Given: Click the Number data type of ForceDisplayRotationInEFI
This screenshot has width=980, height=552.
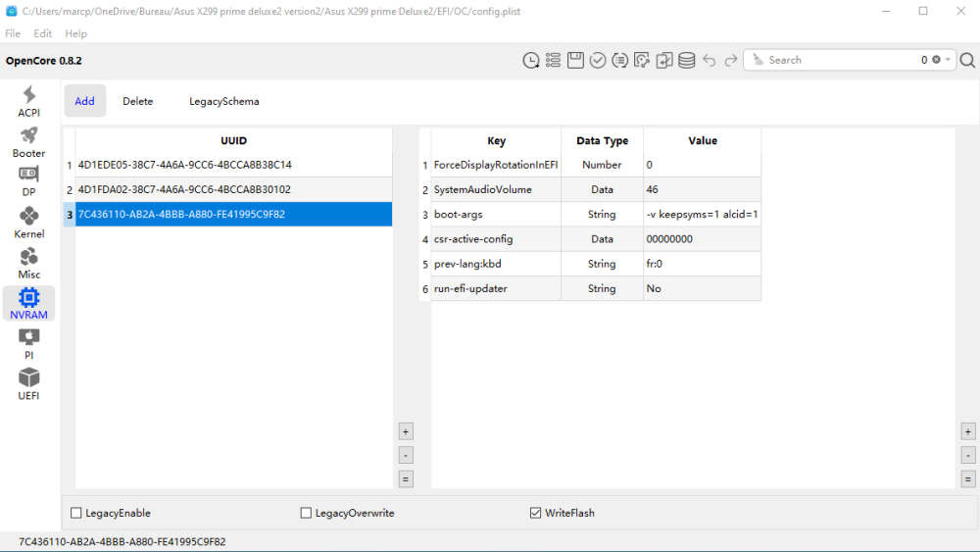Looking at the screenshot, I should pos(602,165).
